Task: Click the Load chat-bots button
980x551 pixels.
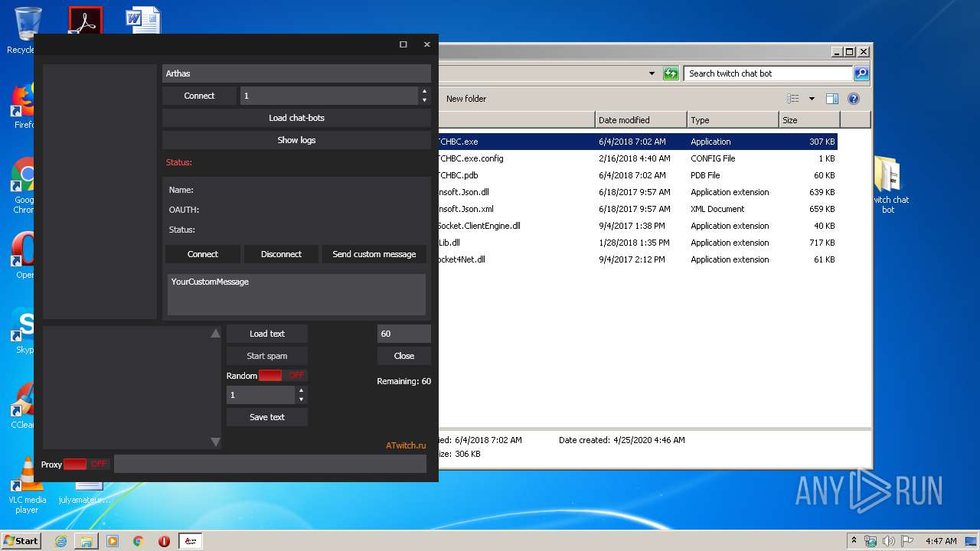Action: pos(296,118)
